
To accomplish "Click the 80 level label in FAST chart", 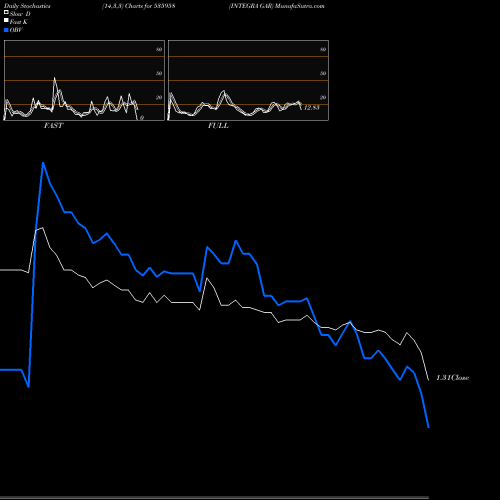I will point(159,49).
